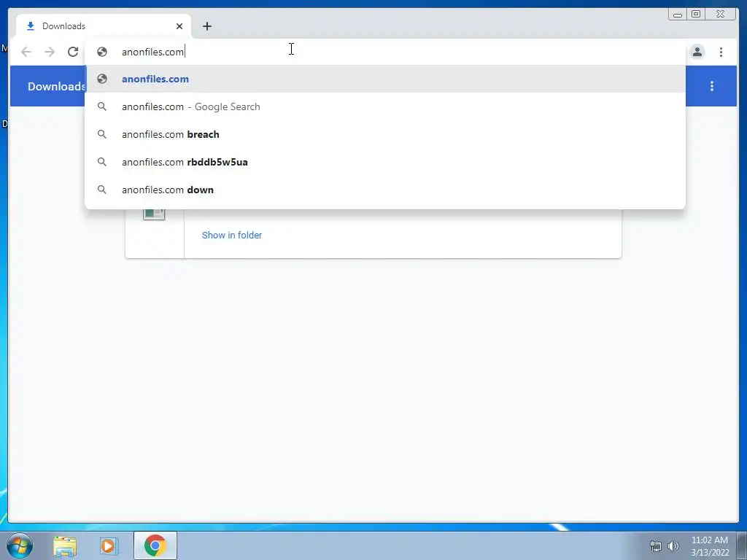Click the Downloads page header title

coord(56,86)
